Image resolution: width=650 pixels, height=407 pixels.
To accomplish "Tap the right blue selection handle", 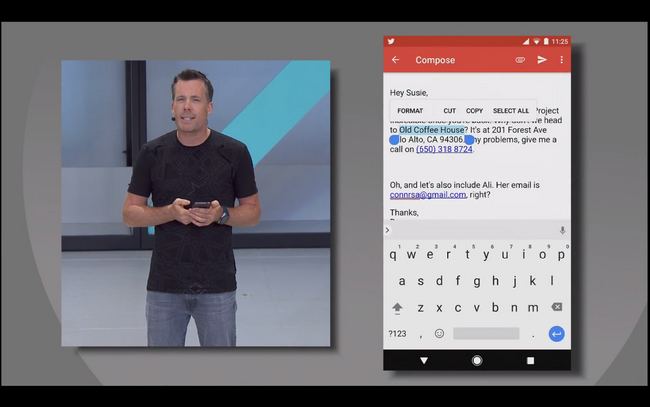I will click(x=469, y=140).
